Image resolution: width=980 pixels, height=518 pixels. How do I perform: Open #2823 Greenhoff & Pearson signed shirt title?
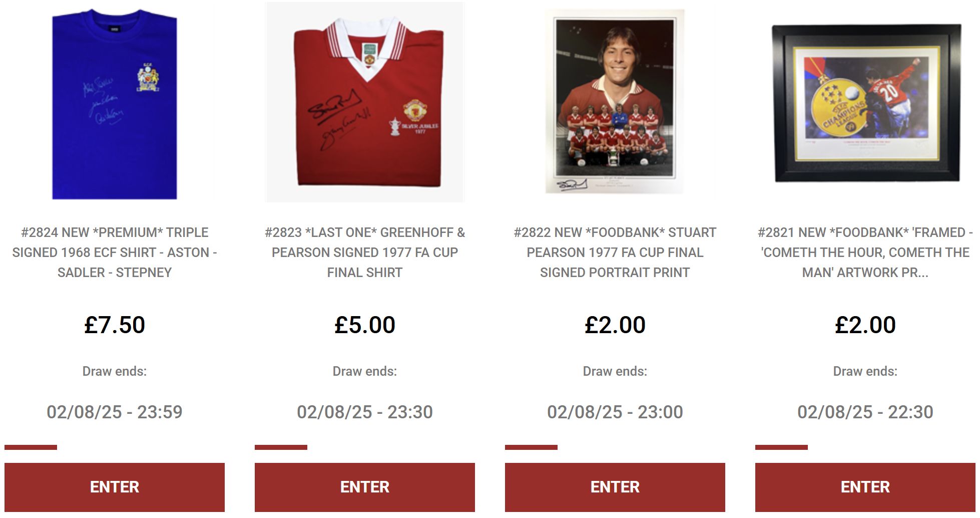365,252
